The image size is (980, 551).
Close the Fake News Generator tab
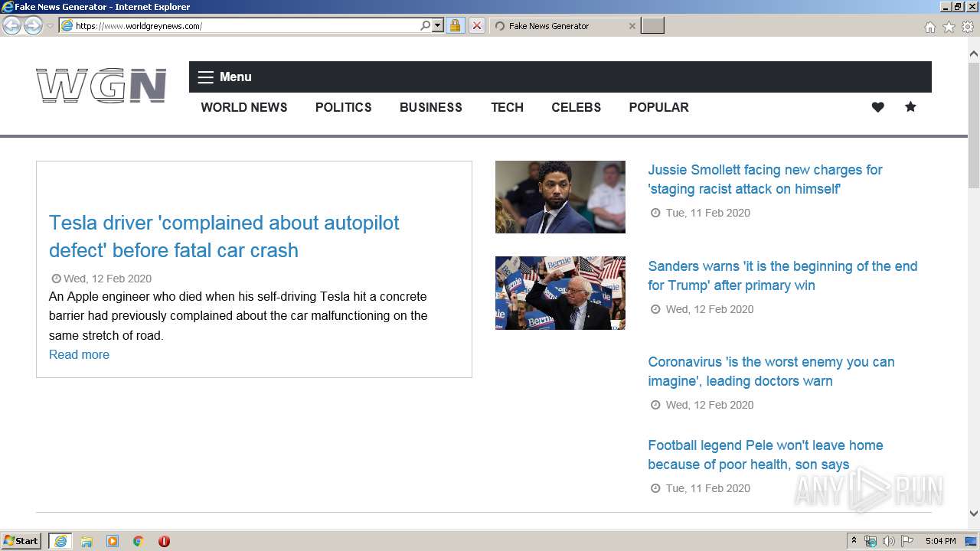click(632, 26)
